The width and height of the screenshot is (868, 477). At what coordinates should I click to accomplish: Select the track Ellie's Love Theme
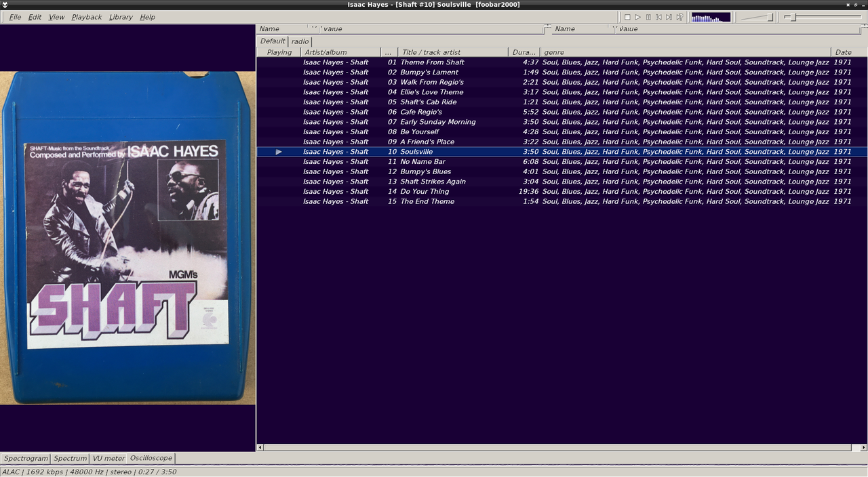tap(562, 92)
